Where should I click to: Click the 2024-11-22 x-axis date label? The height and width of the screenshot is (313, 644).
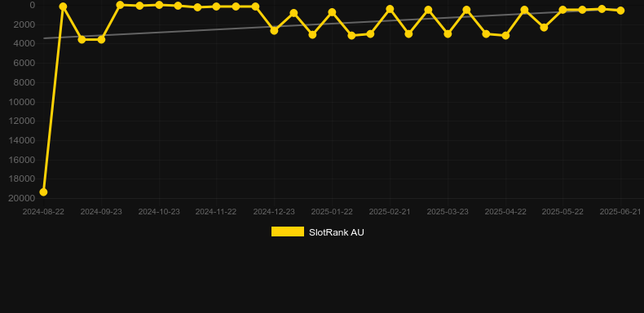point(216,212)
